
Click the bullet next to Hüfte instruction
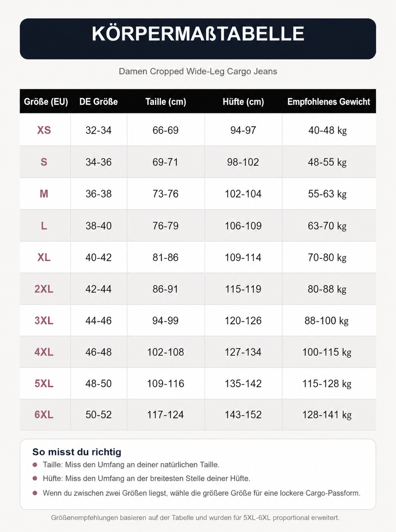(x=35, y=478)
